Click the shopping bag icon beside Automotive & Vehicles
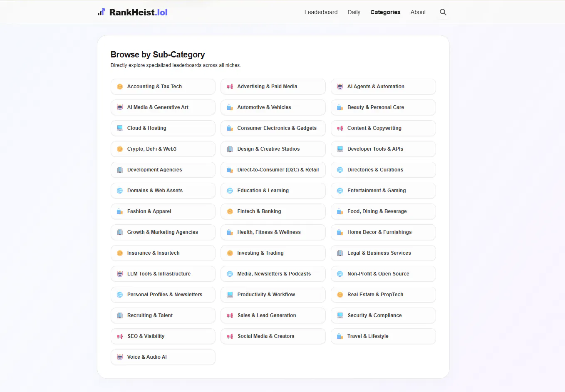The width and height of the screenshot is (565, 392). 230,107
